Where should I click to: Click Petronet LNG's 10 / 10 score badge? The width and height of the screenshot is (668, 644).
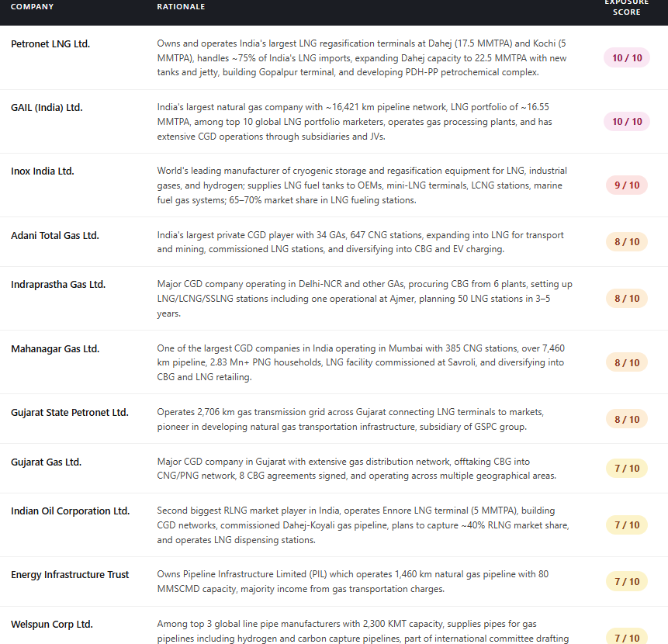(x=627, y=58)
